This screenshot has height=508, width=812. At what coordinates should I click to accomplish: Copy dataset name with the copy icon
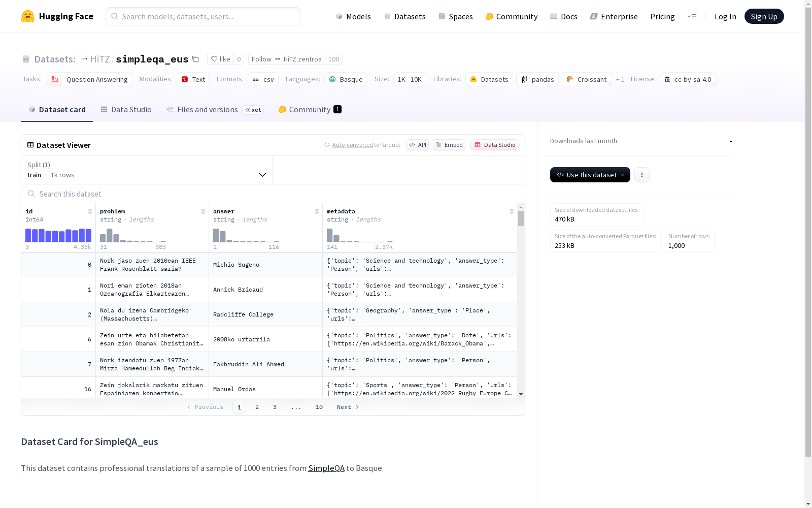(x=195, y=59)
